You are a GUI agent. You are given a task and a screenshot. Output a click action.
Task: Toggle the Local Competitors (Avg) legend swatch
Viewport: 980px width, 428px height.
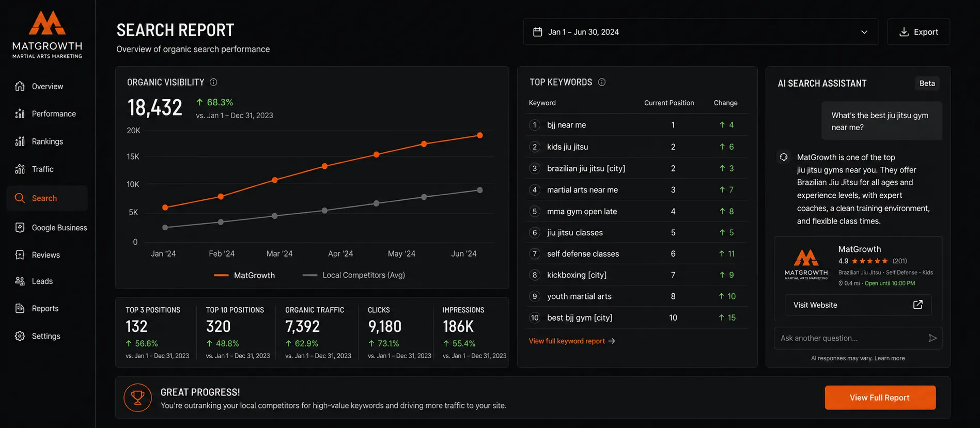tap(310, 275)
